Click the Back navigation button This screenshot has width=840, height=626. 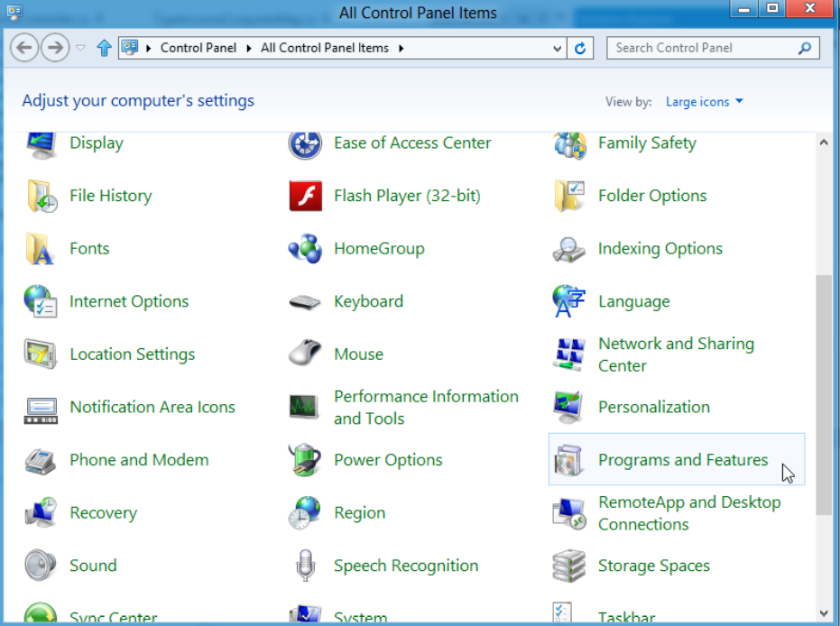tap(24, 48)
